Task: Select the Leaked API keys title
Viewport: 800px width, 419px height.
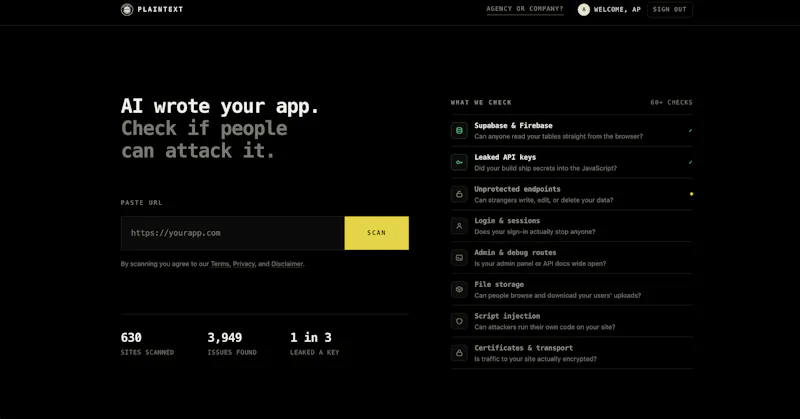Action: [x=505, y=157]
